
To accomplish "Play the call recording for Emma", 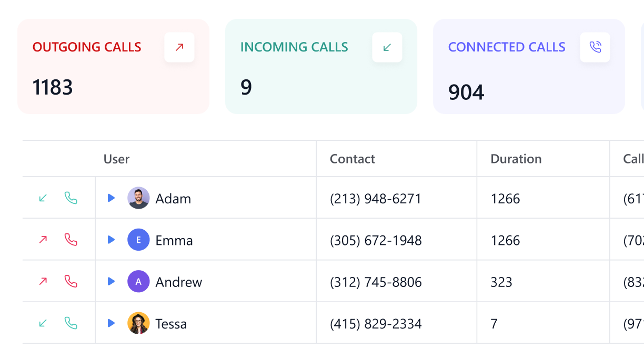I will 111,239.
